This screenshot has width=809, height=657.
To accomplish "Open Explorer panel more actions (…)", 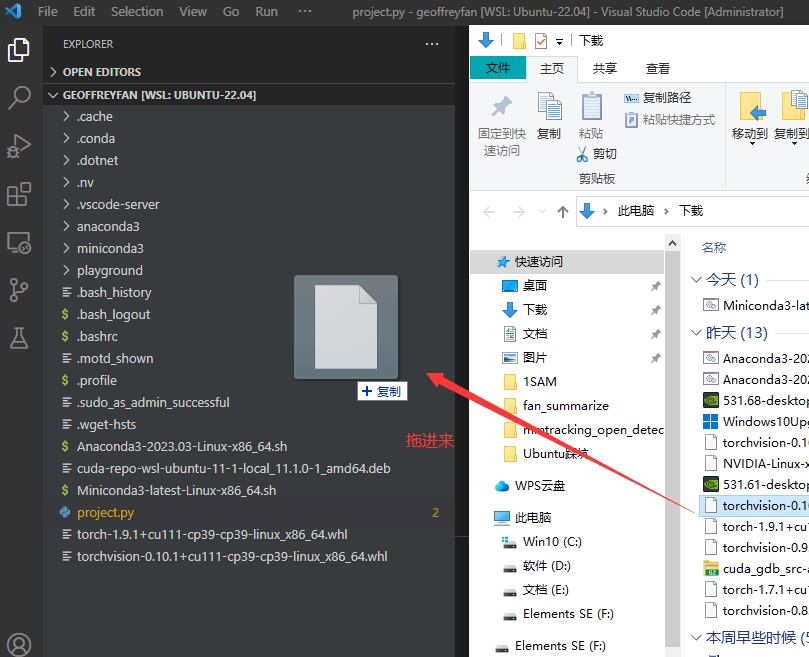I will coord(432,44).
